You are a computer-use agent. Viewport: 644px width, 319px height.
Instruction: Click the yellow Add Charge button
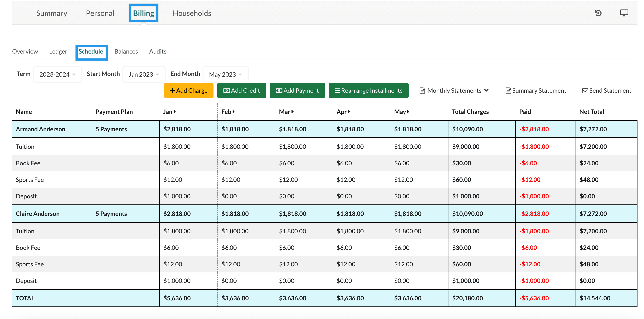pos(189,91)
